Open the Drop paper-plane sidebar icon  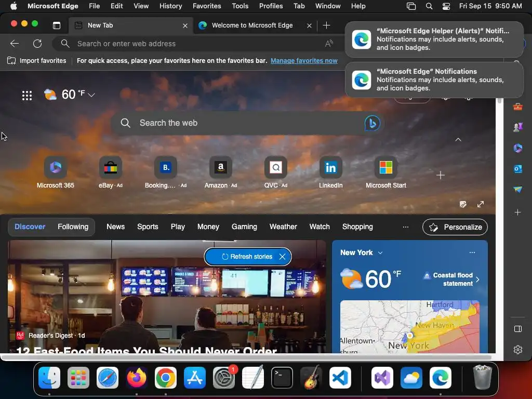518,189
